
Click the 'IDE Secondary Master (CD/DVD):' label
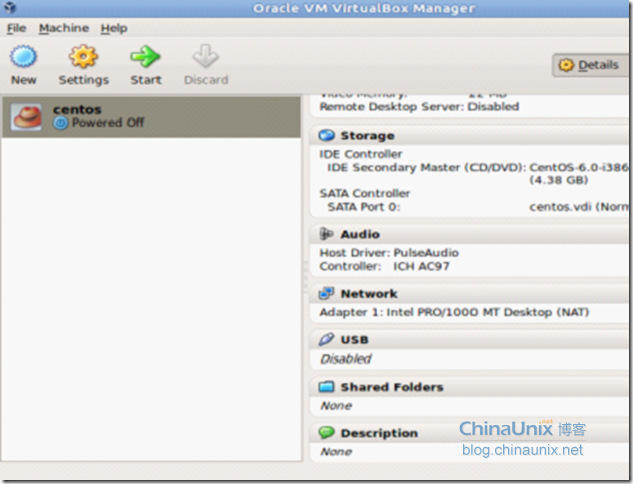pos(426,168)
